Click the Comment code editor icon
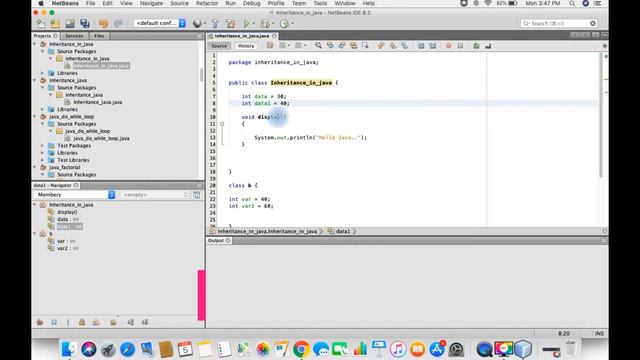This screenshot has width=640, height=360. point(476,46)
